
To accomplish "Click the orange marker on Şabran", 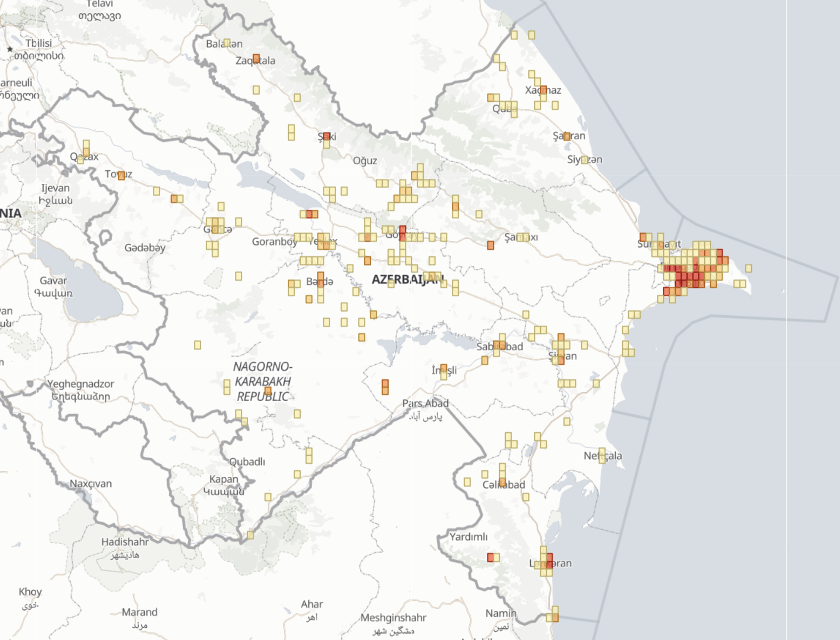I will click(x=567, y=137).
